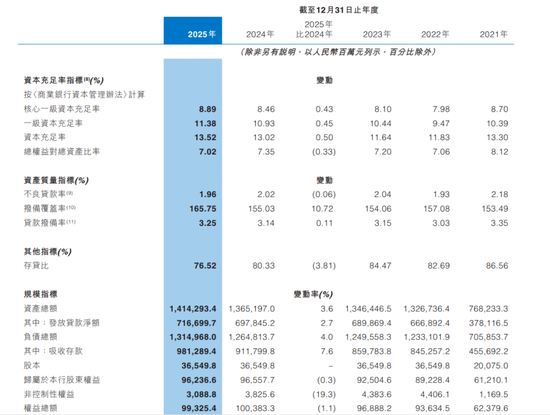550x415 pixels.
Task: Click the 核心一級資本充足率 row label
Action: [62, 109]
